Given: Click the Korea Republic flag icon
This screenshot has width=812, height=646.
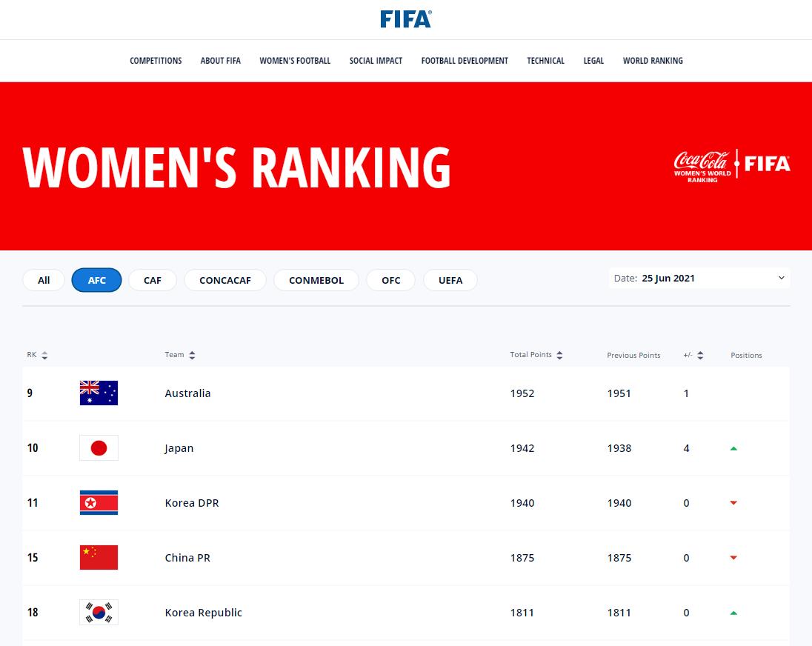Looking at the screenshot, I should click(99, 613).
